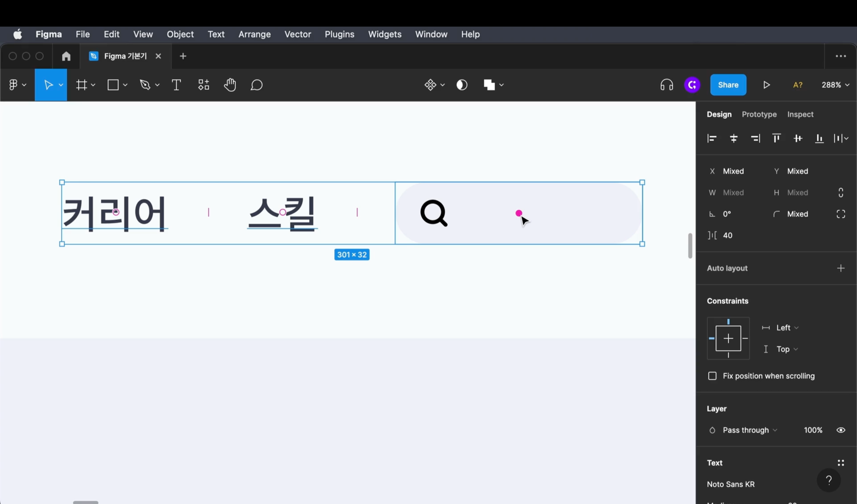
Task: Open the Actions/components tool
Action: (x=203, y=85)
